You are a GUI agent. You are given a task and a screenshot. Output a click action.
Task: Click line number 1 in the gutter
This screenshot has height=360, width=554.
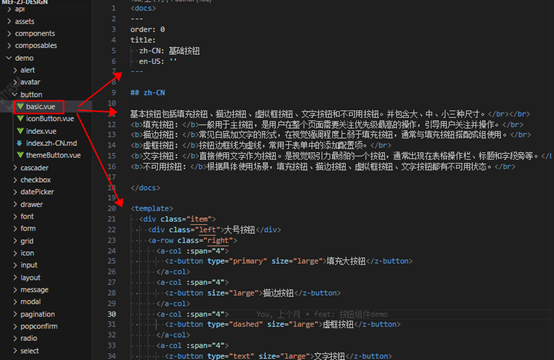point(113,8)
